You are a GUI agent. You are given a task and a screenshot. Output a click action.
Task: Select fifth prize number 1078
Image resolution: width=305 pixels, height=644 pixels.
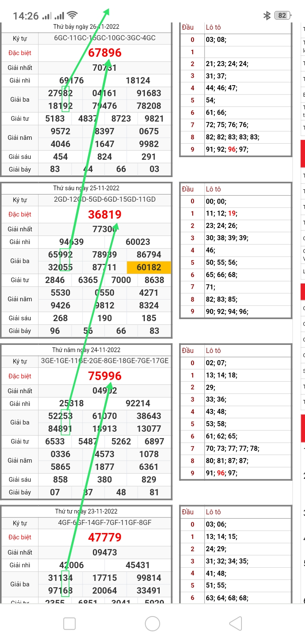click(x=149, y=454)
